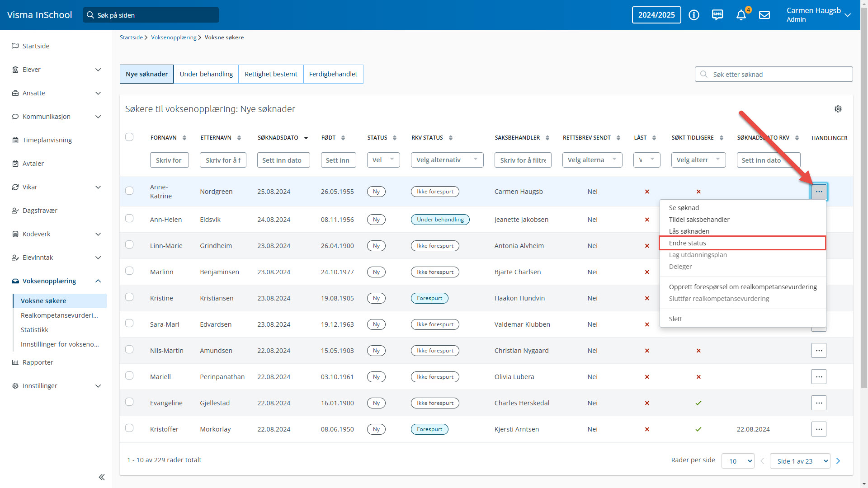Toggle the select-all header checkbox

pyautogui.click(x=129, y=137)
